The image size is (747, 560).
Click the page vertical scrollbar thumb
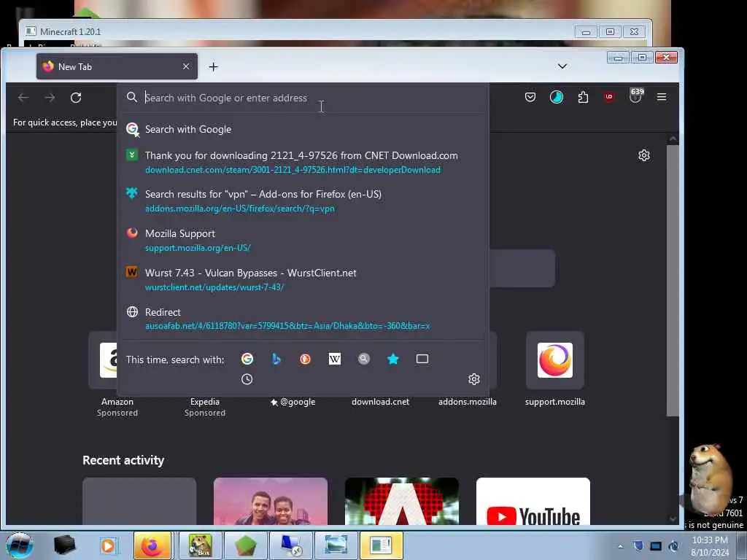673,281
